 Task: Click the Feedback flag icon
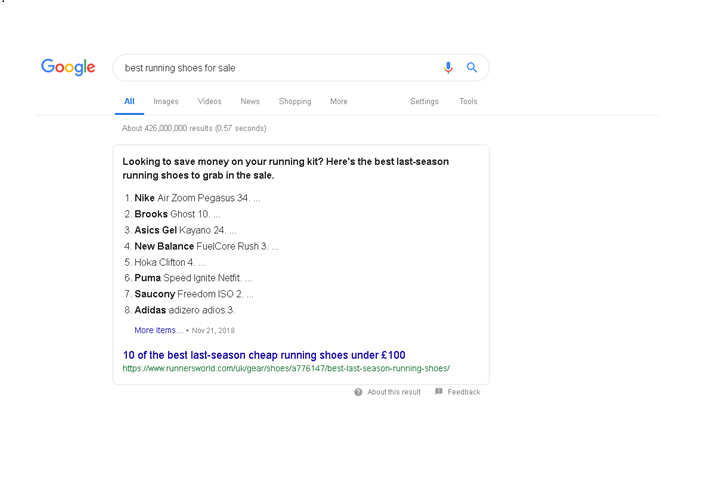coord(439,392)
